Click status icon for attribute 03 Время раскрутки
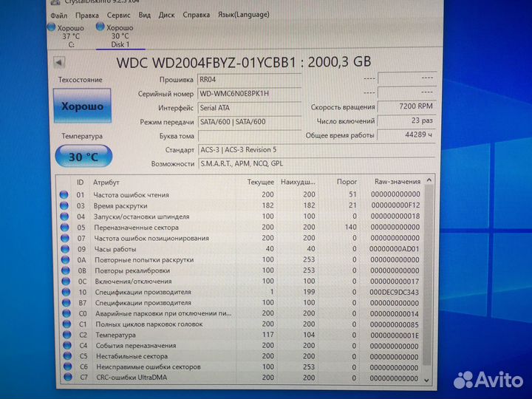 64,205
